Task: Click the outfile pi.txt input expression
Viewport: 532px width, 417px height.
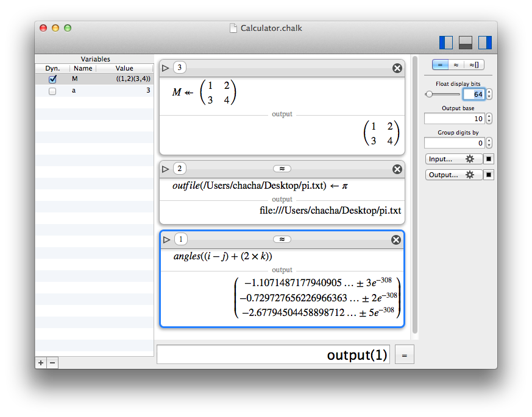Action: [260, 186]
